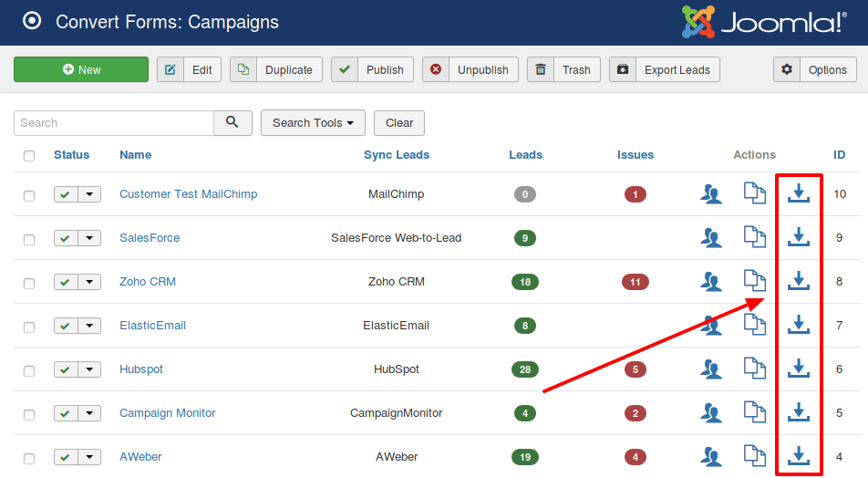
Task: Open the Zoho CRM campaign link
Action: [x=148, y=281]
